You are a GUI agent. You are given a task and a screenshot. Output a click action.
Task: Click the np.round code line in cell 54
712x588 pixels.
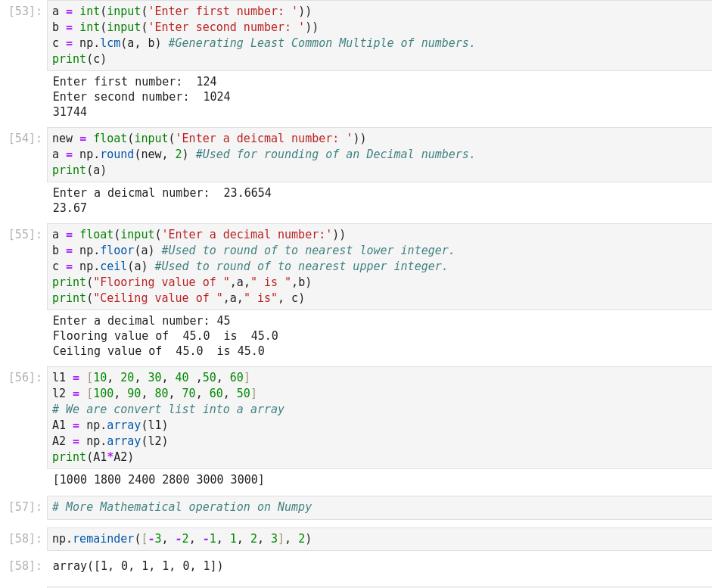click(x=263, y=154)
